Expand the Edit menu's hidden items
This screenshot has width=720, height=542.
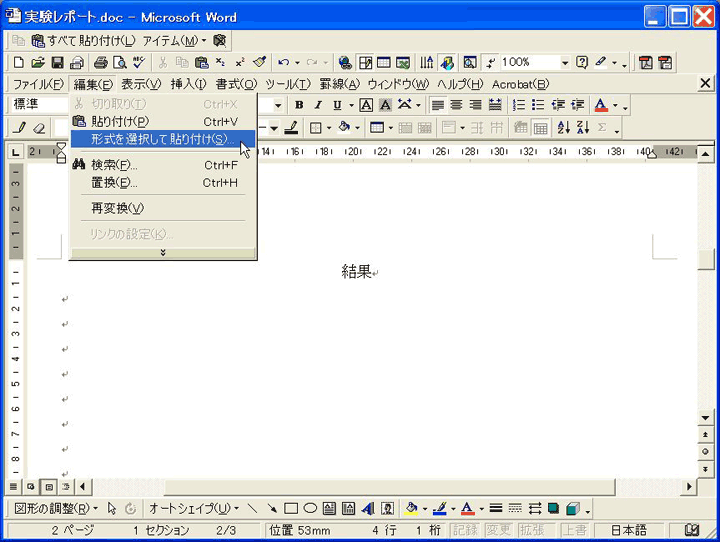(x=163, y=253)
